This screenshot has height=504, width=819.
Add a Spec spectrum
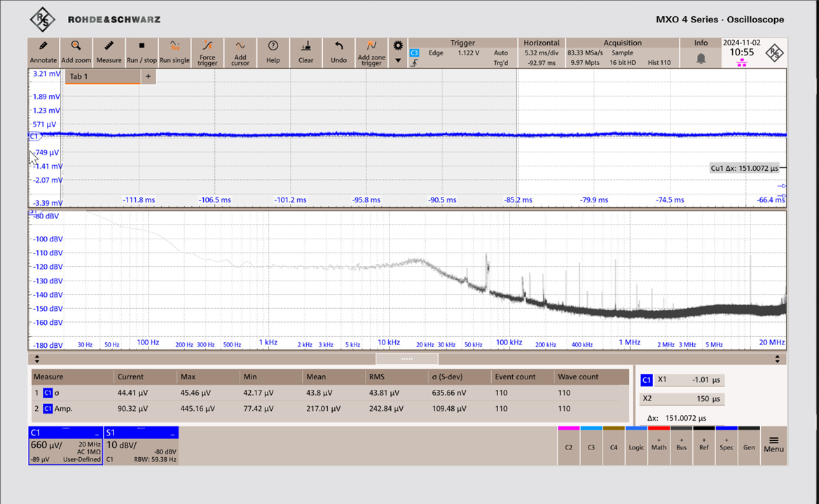coord(727,447)
